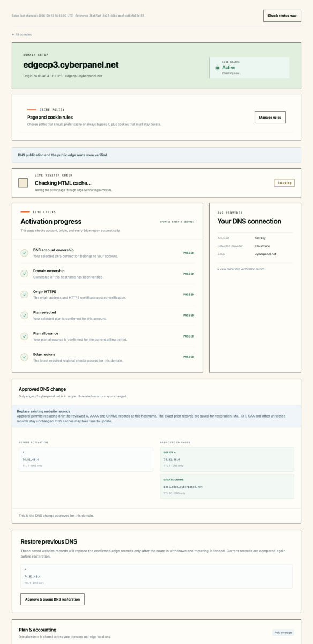The height and width of the screenshot is (644, 313).
Task: Click the Checking HTML cache heading
Action: click(63, 183)
